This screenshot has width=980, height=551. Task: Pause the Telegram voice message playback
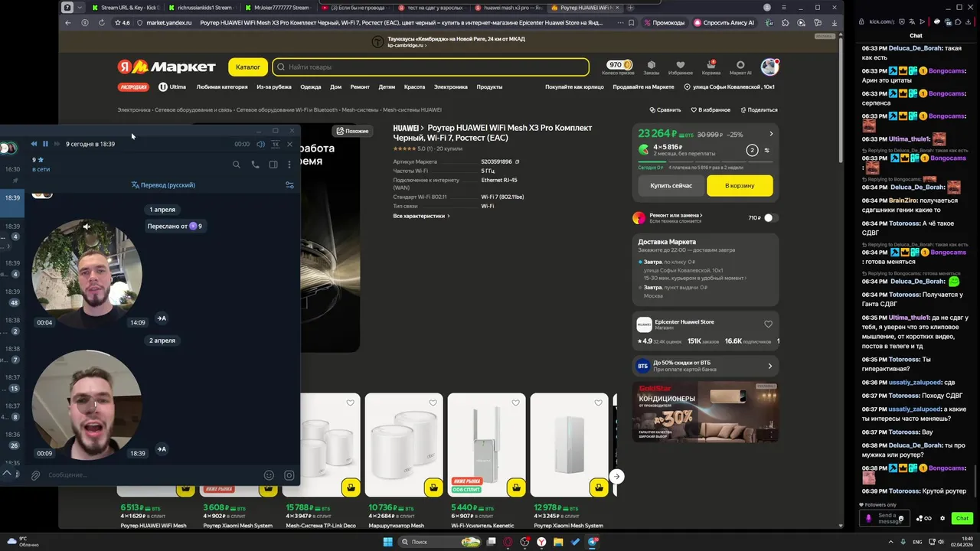click(x=45, y=144)
